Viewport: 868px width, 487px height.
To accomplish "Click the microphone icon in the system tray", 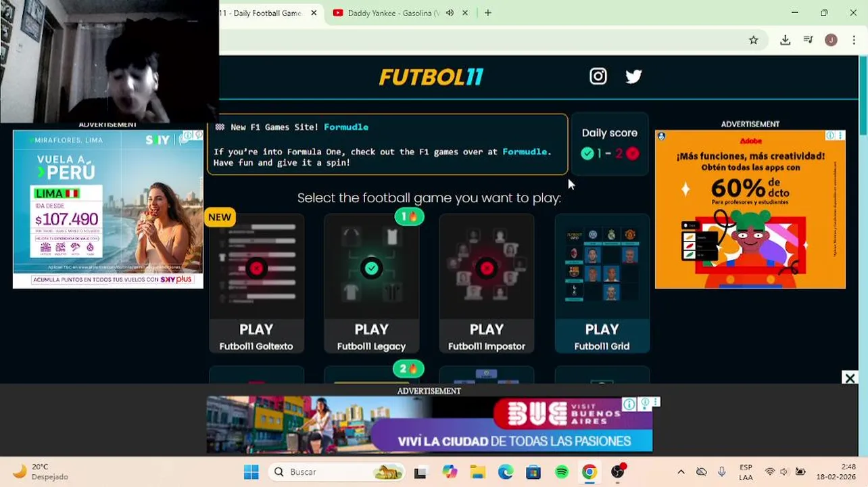I will coord(722,472).
